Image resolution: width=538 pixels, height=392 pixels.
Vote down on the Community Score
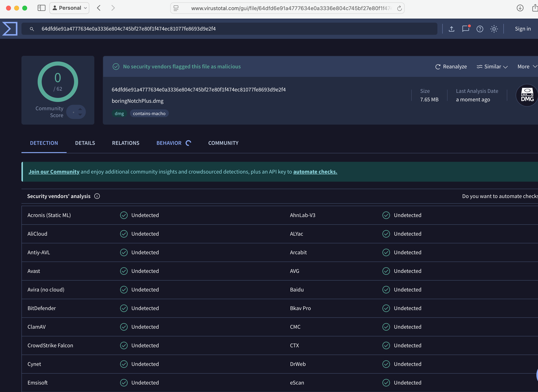coord(80,115)
